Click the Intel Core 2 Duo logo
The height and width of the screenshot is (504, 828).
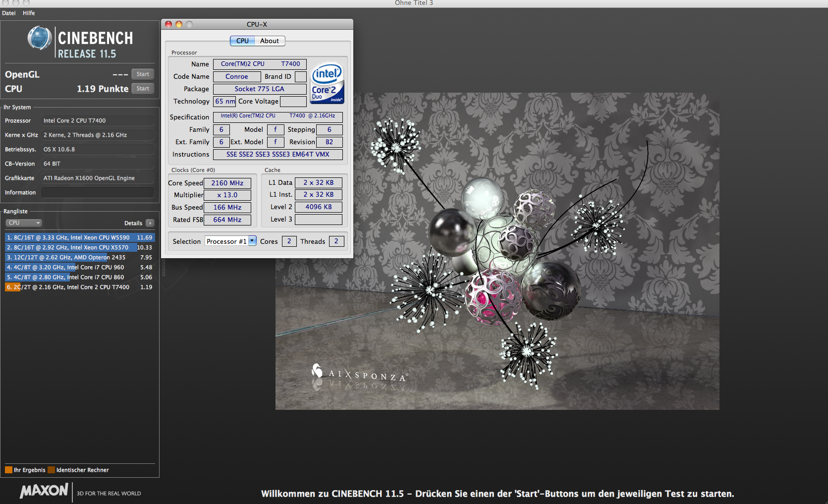pos(327,82)
